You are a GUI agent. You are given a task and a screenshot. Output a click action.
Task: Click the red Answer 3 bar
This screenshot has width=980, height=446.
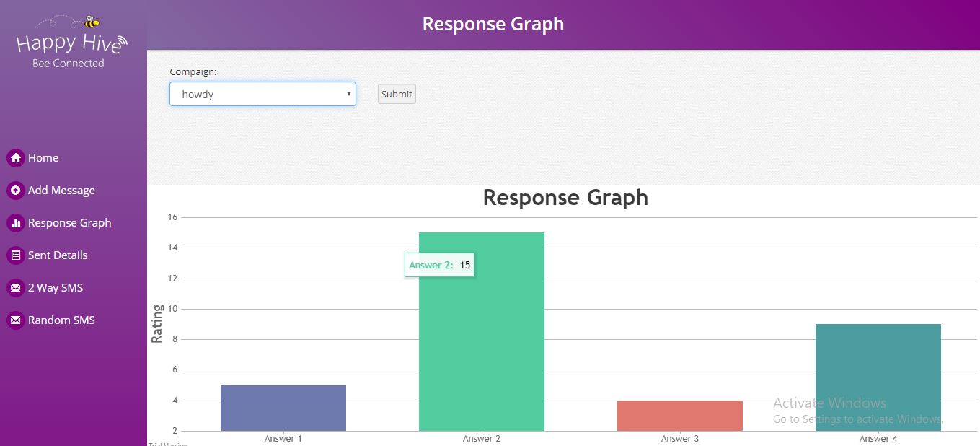[680, 416]
